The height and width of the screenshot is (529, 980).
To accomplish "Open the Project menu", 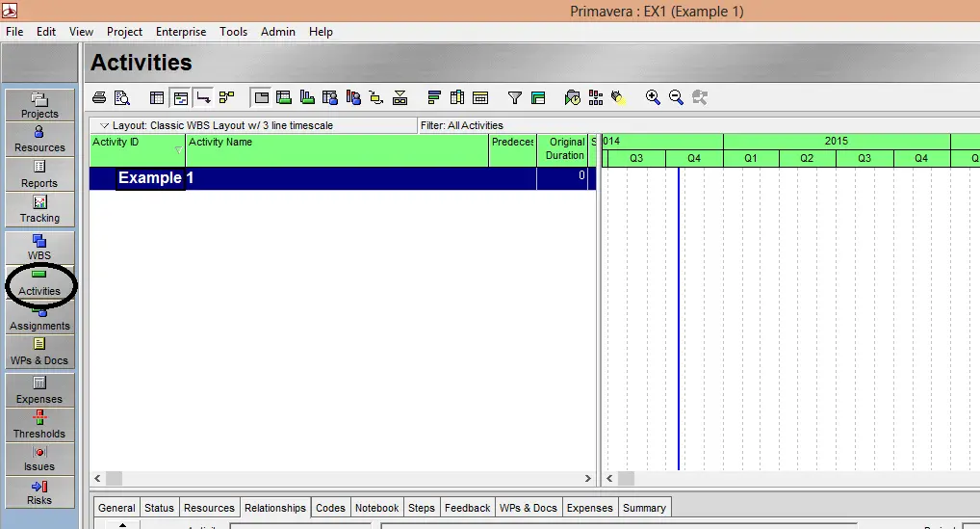I will point(124,32).
